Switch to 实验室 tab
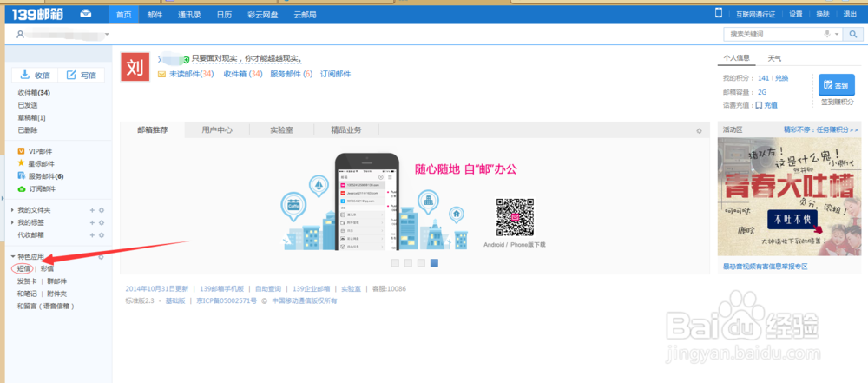This screenshot has height=383, width=868. (x=282, y=130)
